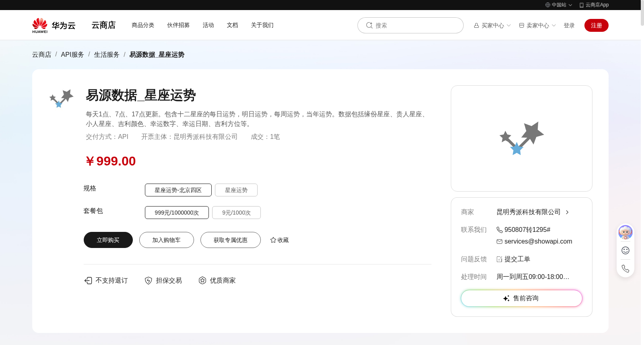Open the 关于我们 menu item

(x=262, y=25)
